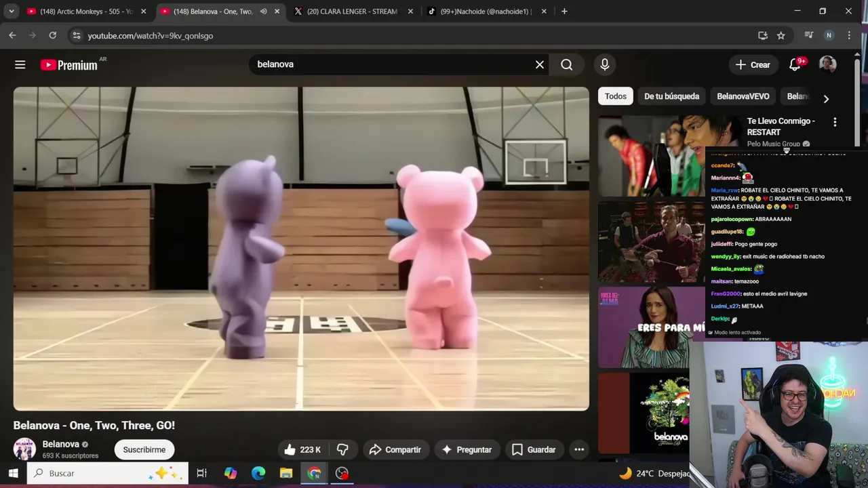Like the video with 223 K thumbs up
868x488 pixels.
302,449
